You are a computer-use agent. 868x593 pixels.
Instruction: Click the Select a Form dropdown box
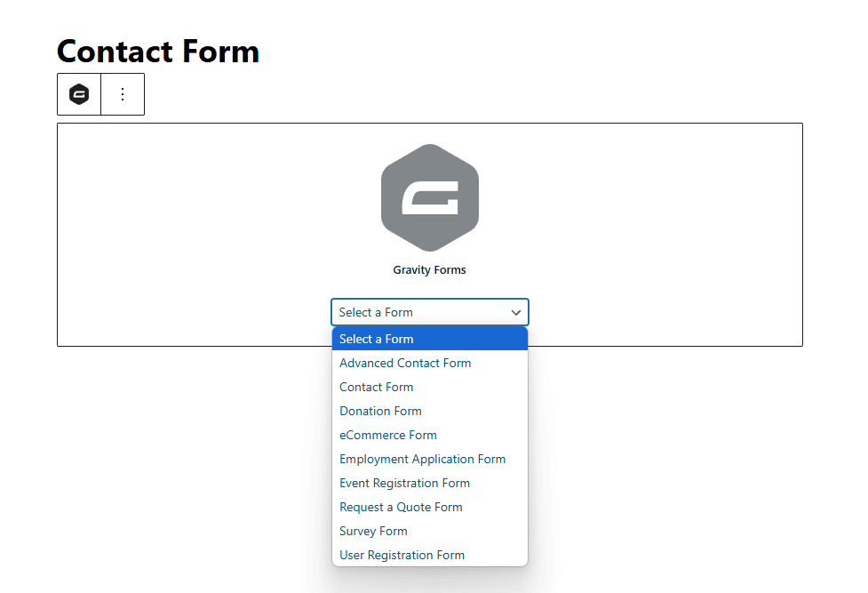pyautogui.click(x=430, y=313)
